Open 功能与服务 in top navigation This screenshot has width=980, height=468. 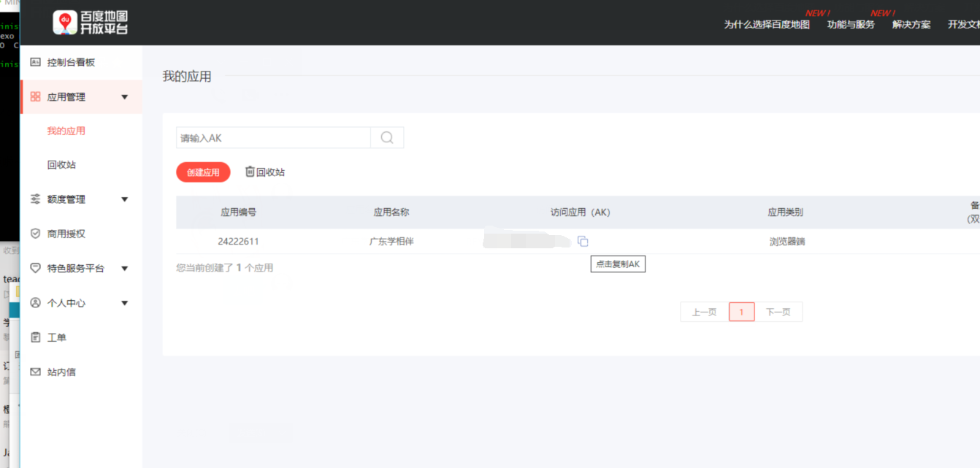click(x=851, y=25)
